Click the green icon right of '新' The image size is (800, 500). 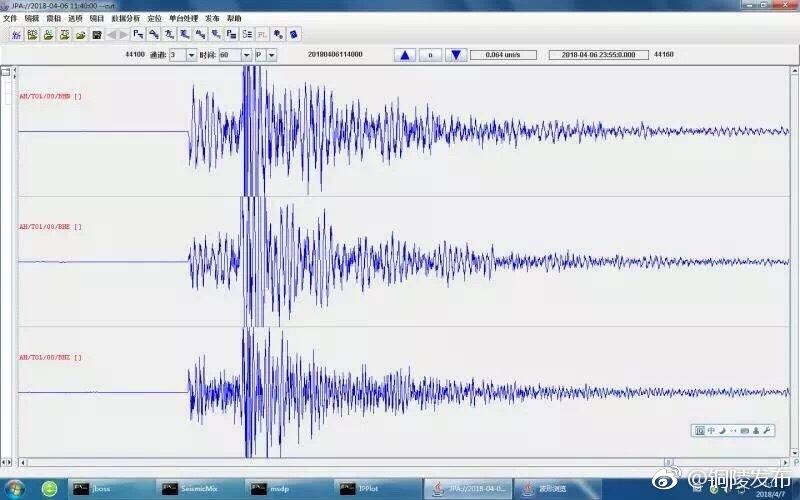(32, 34)
